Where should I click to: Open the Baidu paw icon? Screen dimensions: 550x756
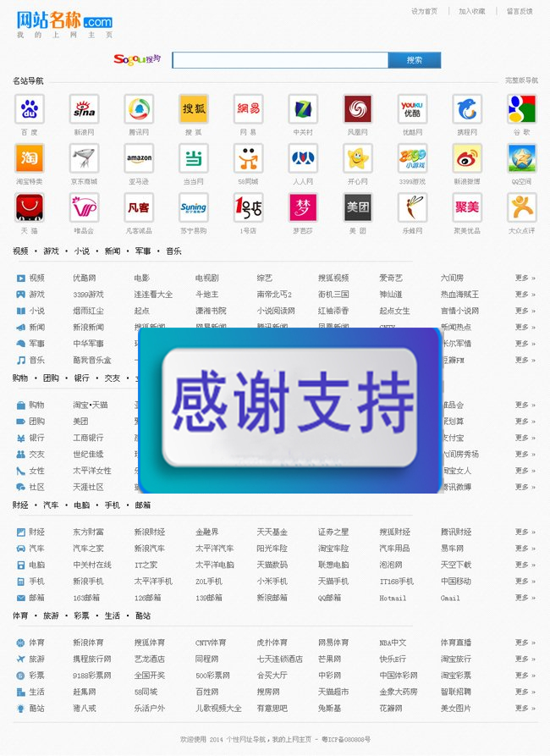tap(30, 109)
